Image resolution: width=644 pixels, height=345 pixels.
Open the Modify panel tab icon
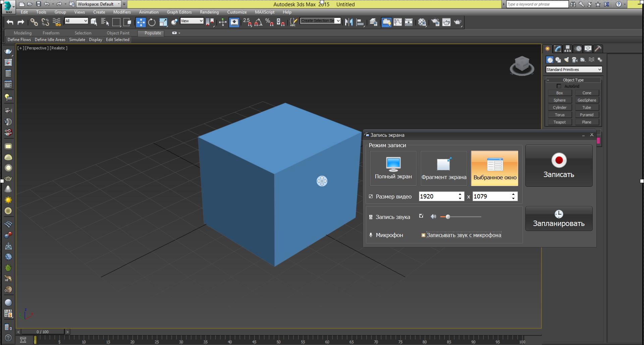(557, 49)
